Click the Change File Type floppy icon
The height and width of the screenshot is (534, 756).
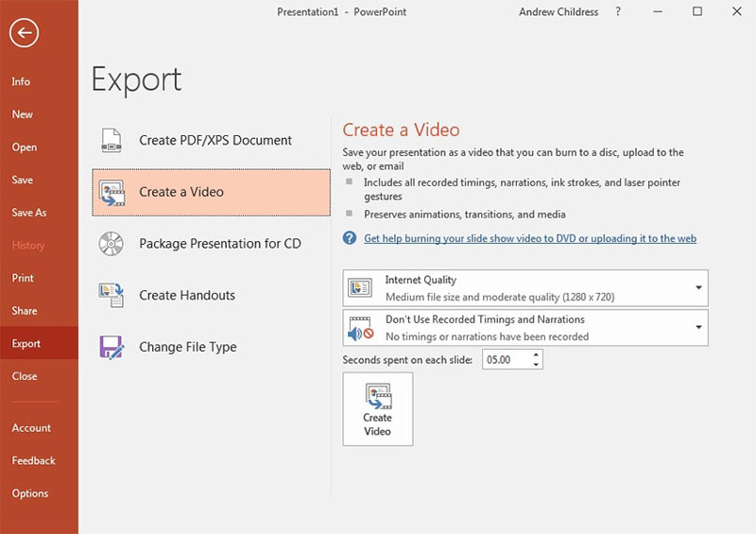112,347
